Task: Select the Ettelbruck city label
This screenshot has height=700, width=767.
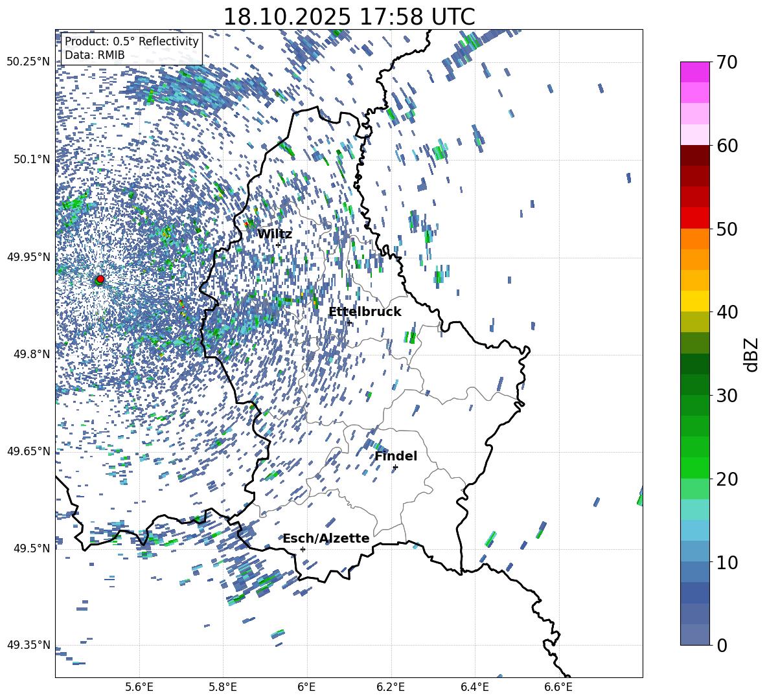Action: pyautogui.click(x=365, y=312)
